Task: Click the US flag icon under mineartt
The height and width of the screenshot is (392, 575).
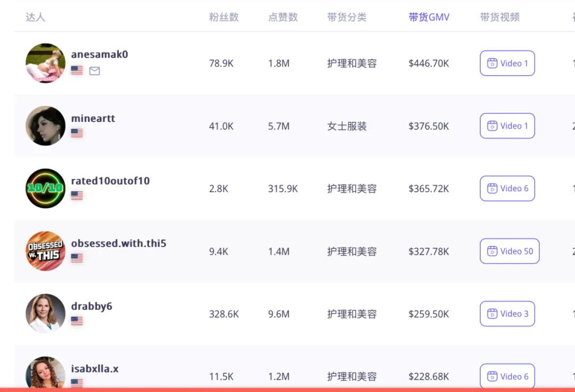Action: tap(77, 133)
